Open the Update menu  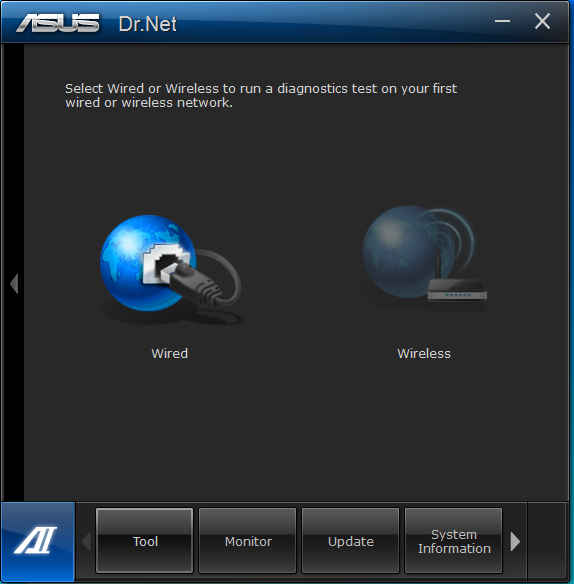(x=351, y=541)
